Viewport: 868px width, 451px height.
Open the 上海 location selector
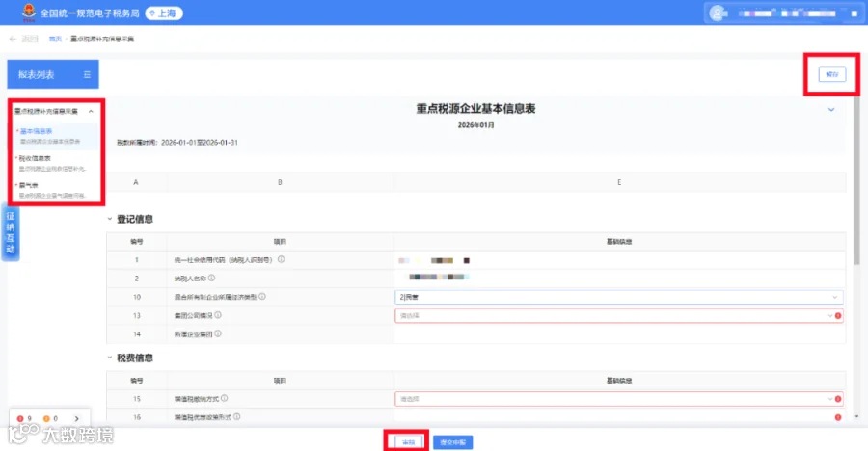click(x=164, y=13)
